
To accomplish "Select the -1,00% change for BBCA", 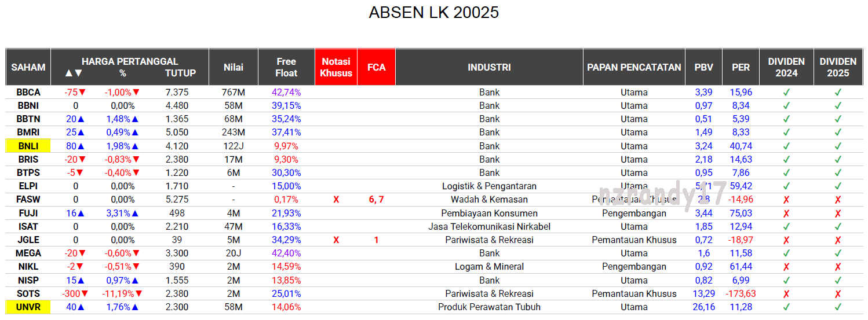I will pyautogui.click(x=122, y=93).
